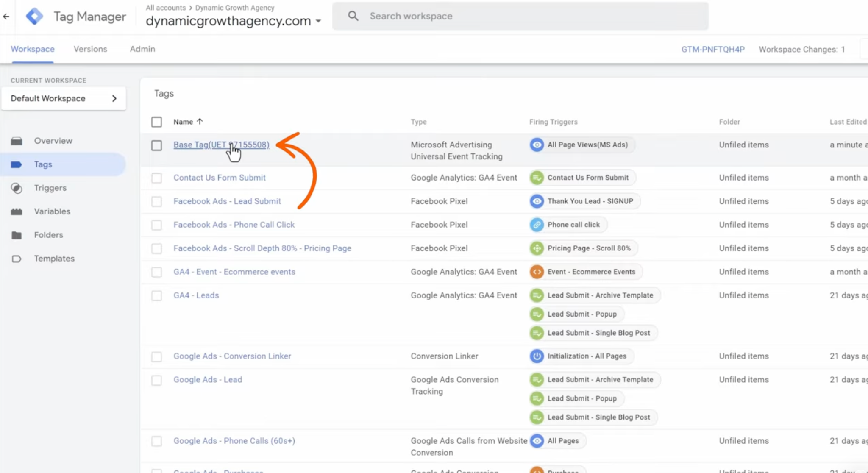Click Google Ads - Lead Popup trigger icon
Screen dimensions: 868x473
537,398
